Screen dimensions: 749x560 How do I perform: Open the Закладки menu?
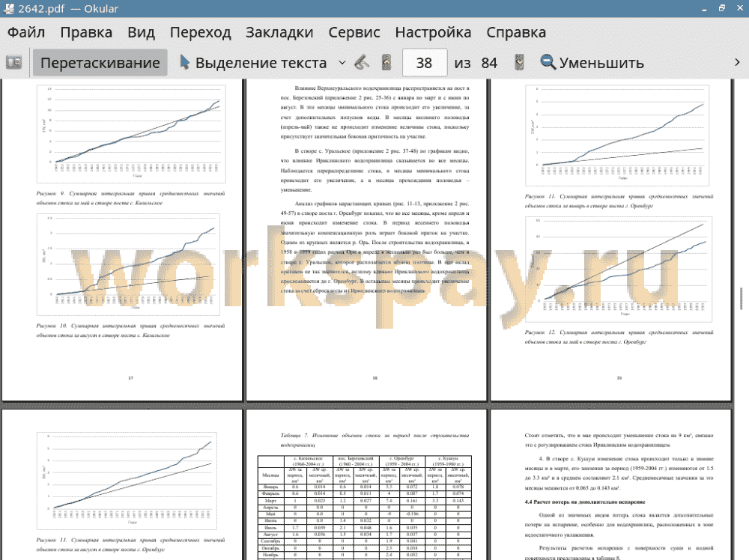[x=279, y=32]
